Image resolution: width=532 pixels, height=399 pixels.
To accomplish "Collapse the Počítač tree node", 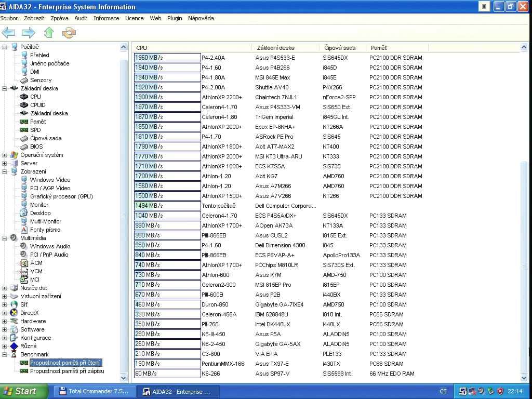I will pyautogui.click(x=4, y=47).
